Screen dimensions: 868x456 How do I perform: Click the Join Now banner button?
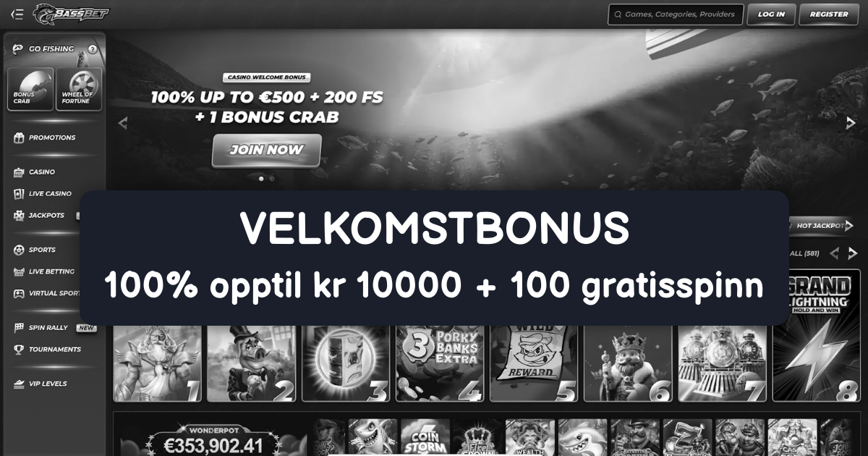(x=267, y=151)
